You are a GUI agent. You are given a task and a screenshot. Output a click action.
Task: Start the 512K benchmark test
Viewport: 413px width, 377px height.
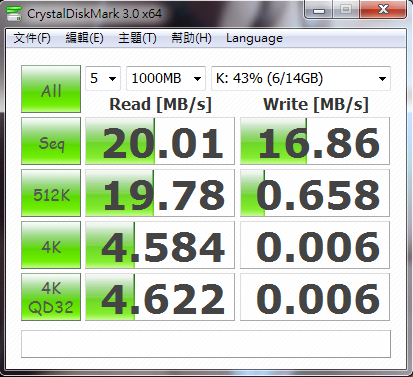coord(51,193)
